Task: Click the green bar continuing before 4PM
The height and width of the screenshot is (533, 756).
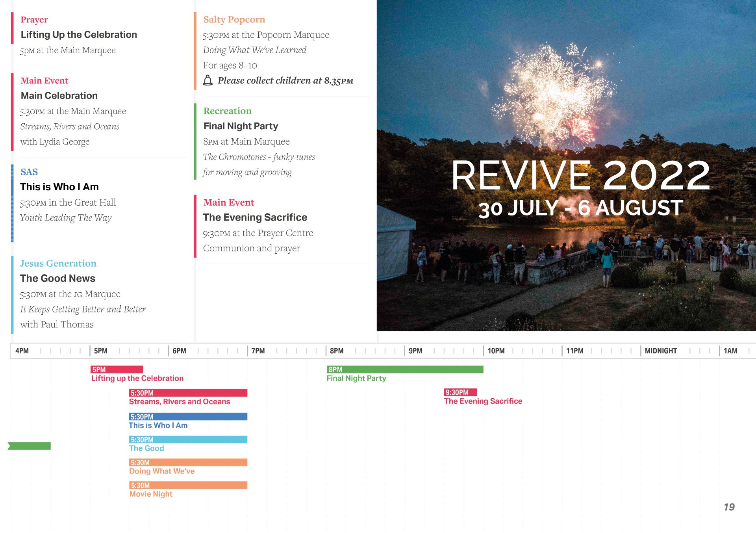Action: click(x=29, y=446)
